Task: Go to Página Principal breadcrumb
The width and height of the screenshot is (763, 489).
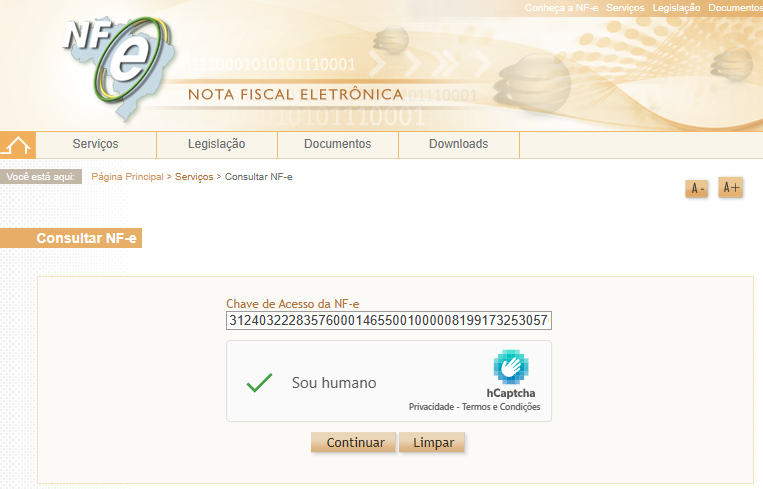Action: 127,177
